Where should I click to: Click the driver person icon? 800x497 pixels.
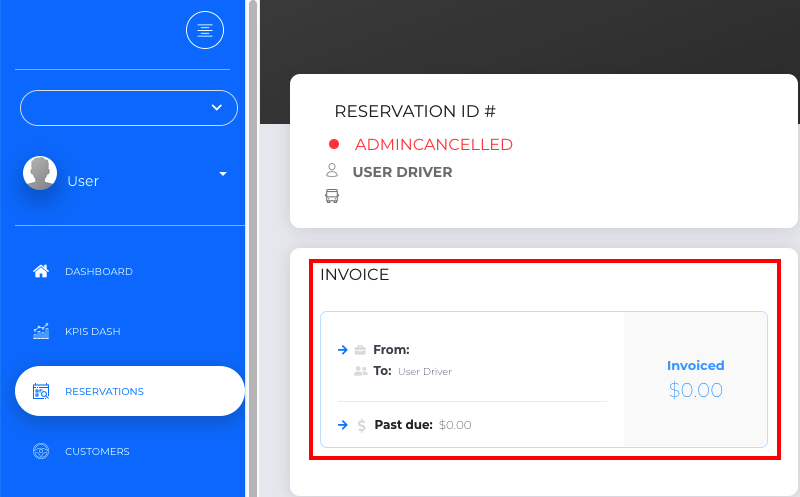click(x=332, y=170)
